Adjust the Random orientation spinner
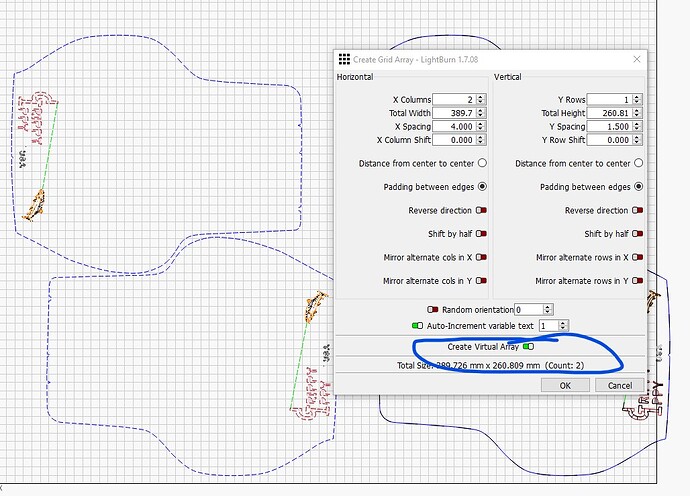 point(547,310)
